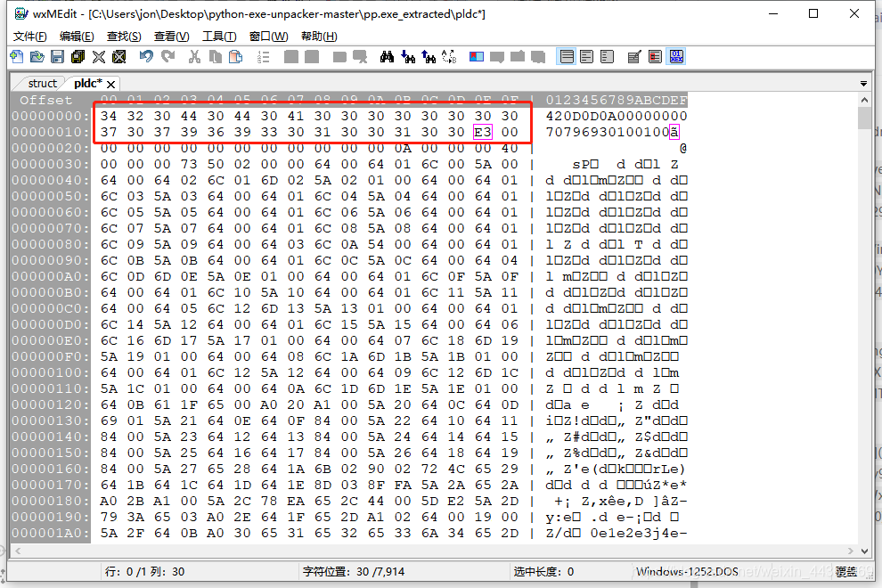Toggle bookmark with blue-red flag icon

(x=477, y=57)
